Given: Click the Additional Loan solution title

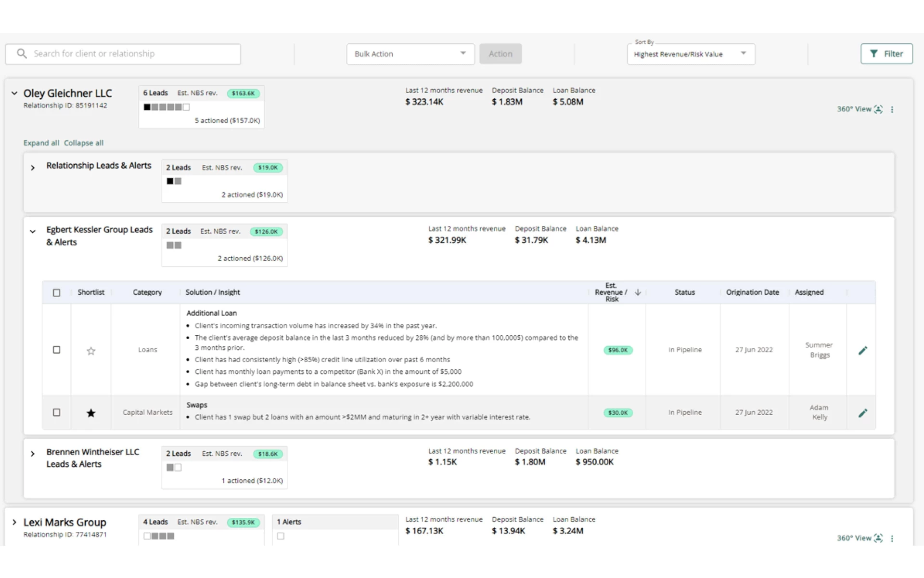Looking at the screenshot, I should point(212,313).
